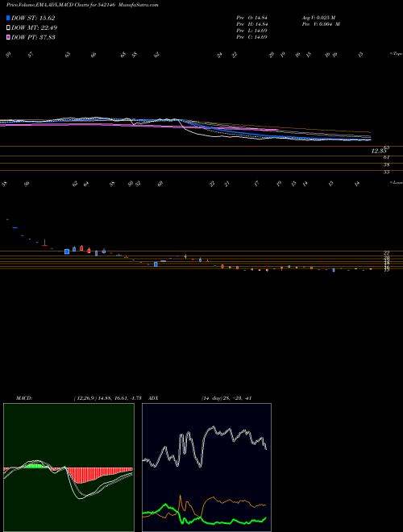Open the dark blue ADX indicator panel

206,468
